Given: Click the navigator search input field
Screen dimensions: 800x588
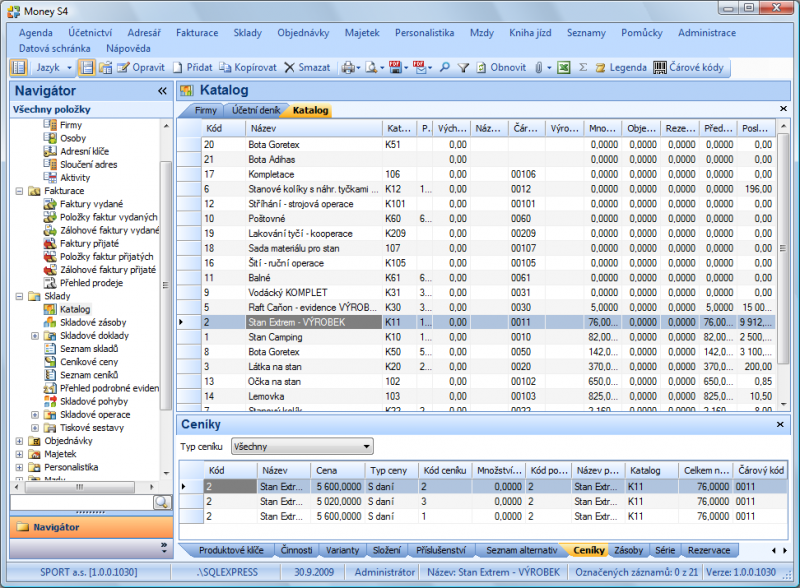Looking at the screenshot, I should tap(82, 502).
